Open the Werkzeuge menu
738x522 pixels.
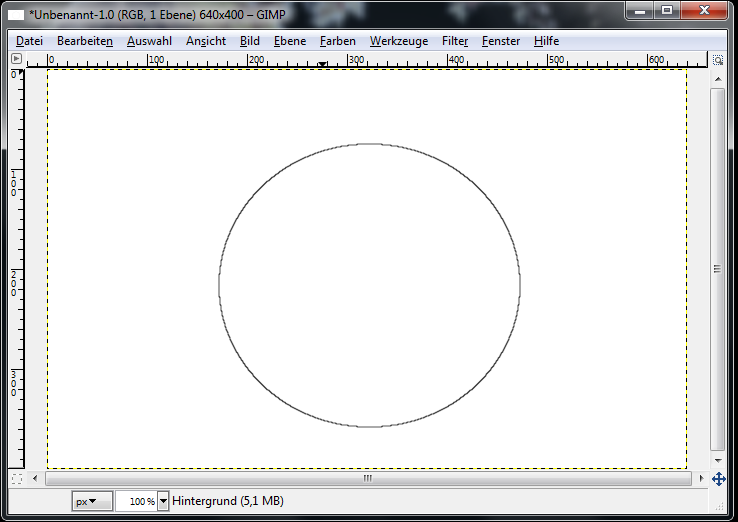coord(398,41)
